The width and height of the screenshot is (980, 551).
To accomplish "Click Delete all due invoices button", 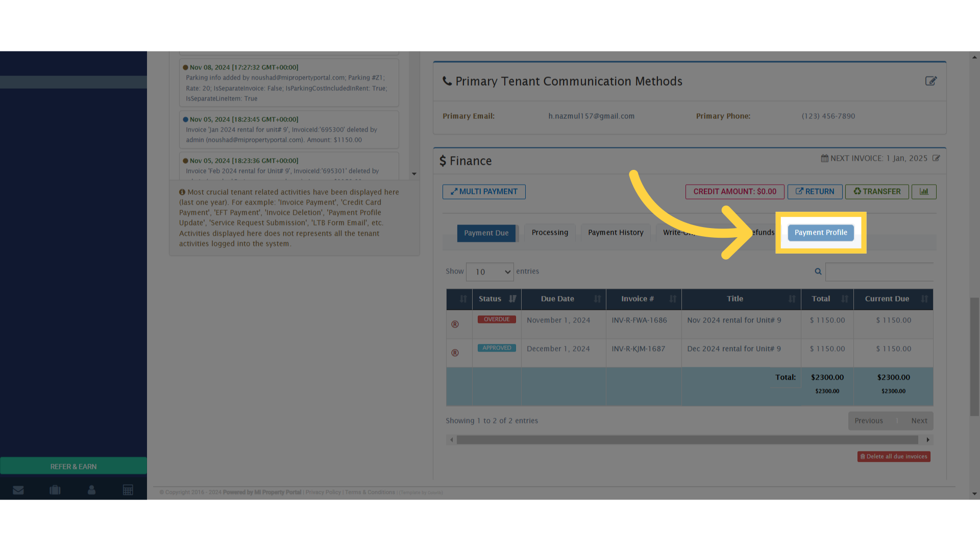I will tap(894, 457).
